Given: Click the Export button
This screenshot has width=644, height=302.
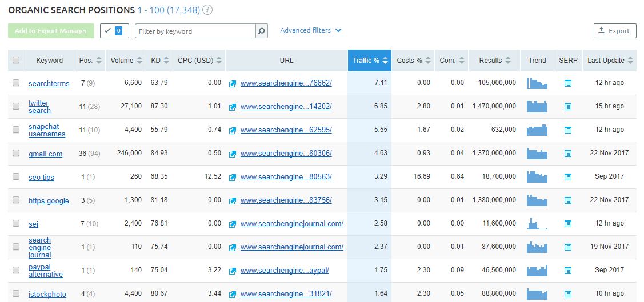Looking at the screenshot, I should point(615,31).
